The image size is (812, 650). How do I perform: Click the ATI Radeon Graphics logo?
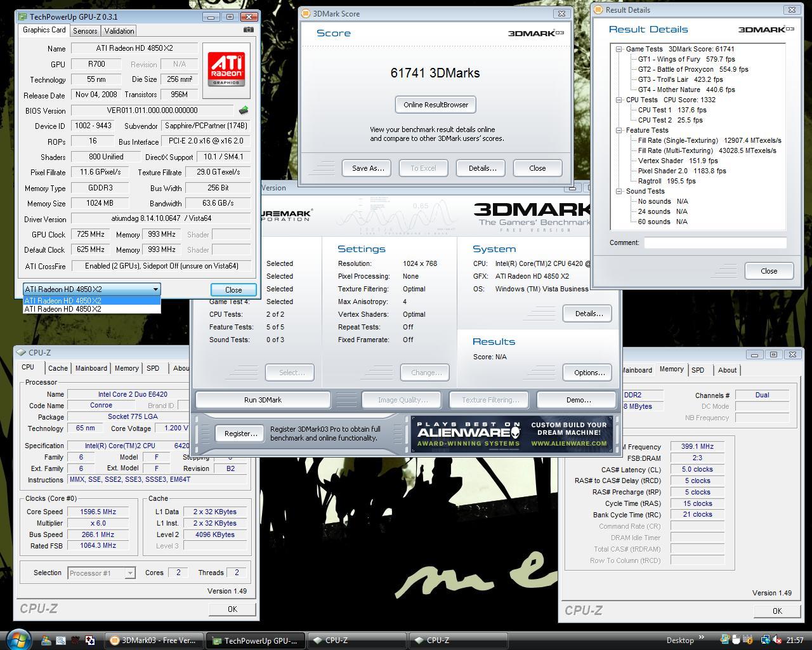tap(226, 69)
